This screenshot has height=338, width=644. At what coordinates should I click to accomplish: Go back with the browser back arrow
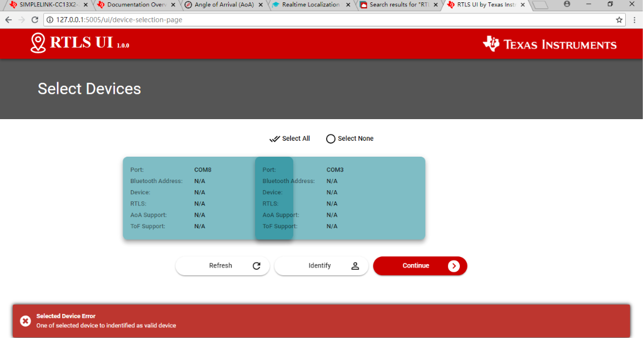[x=9, y=20]
